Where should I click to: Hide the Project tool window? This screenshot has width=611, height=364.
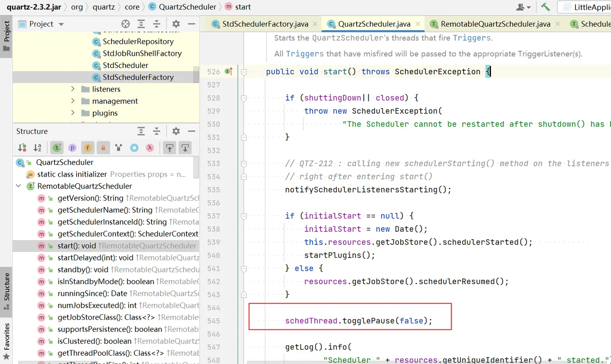tap(191, 24)
